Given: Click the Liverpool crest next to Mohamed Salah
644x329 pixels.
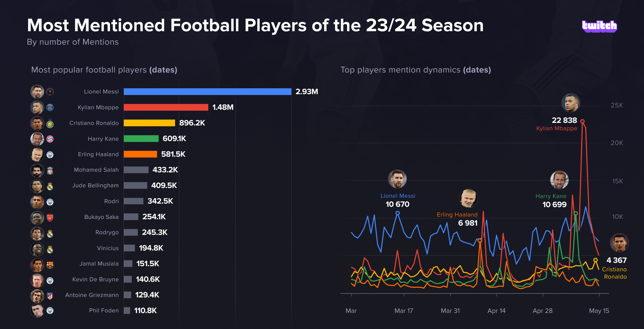Looking at the screenshot, I should point(50,171).
